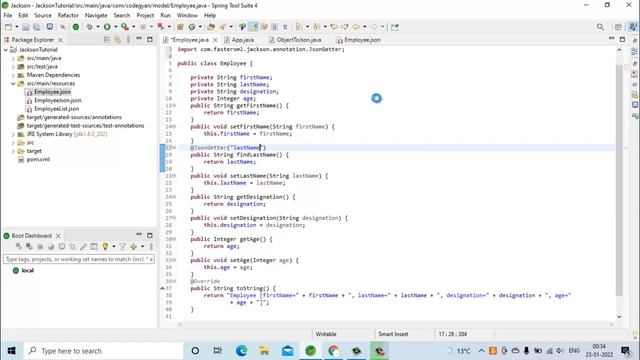The width and height of the screenshot is (640, 360).
Task: Click the Boot Dashboard tab title
Action: click(31, 236)
